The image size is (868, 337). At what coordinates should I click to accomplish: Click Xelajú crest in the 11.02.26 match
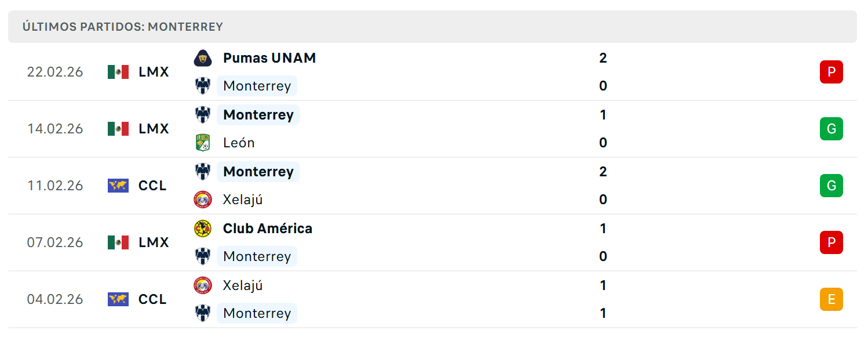tap(203, 200)
